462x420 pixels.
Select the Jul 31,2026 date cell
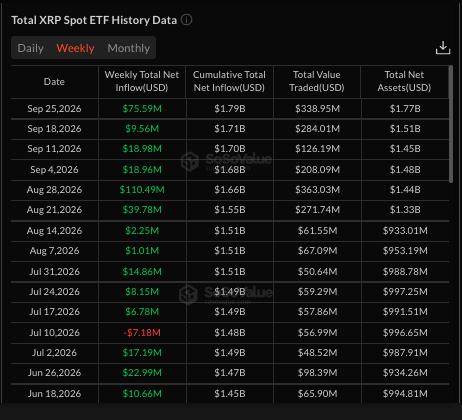coord(54,272)
